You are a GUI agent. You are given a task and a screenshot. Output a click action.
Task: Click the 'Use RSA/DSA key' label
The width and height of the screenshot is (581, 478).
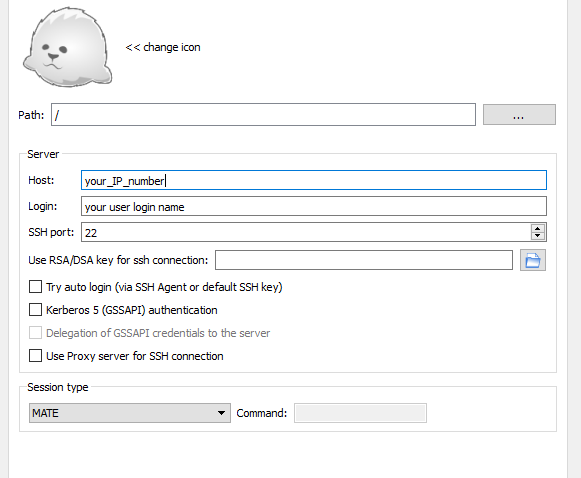(118, 260)
